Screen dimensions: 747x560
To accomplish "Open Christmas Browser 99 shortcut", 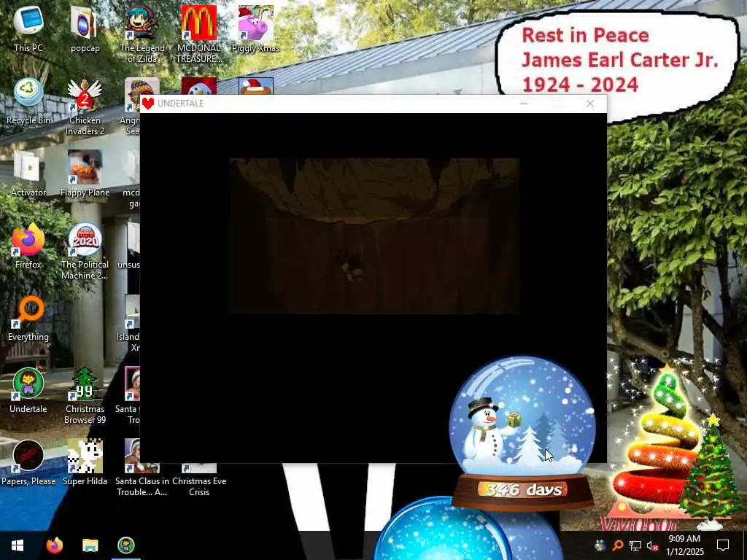I will point(85,396).
